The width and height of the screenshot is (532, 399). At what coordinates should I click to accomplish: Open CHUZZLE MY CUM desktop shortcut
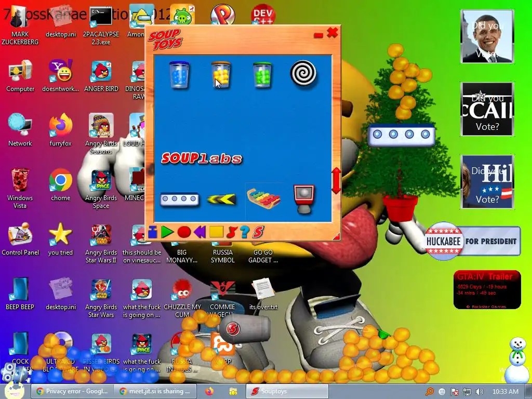click(x=182, y=298)
